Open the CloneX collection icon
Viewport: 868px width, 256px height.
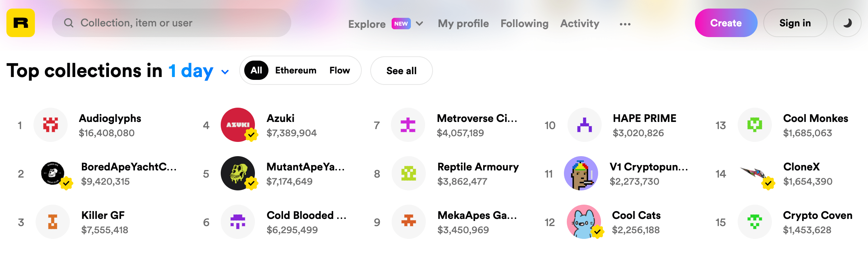(755, 173)
